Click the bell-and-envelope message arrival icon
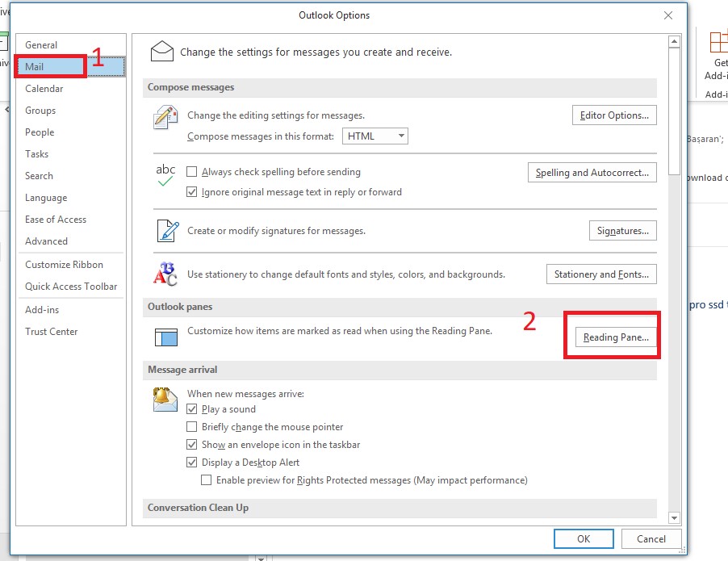 [x=165, y=400]
